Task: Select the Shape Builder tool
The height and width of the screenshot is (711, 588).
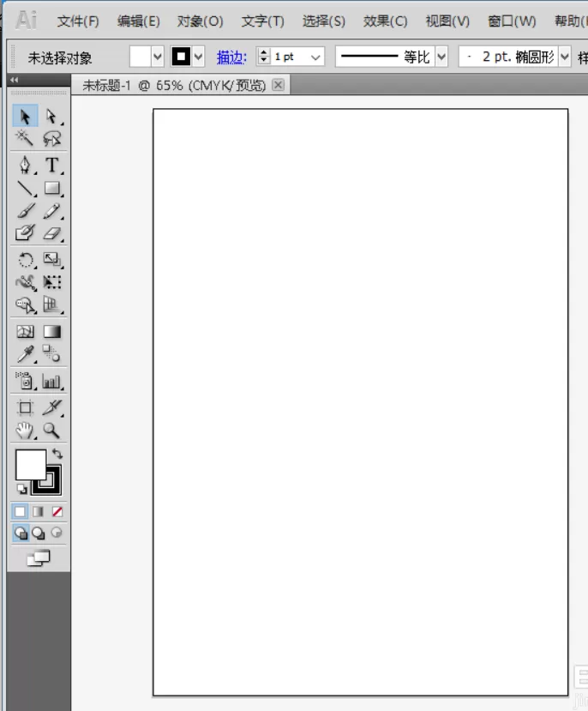Action: pos(25,305)
